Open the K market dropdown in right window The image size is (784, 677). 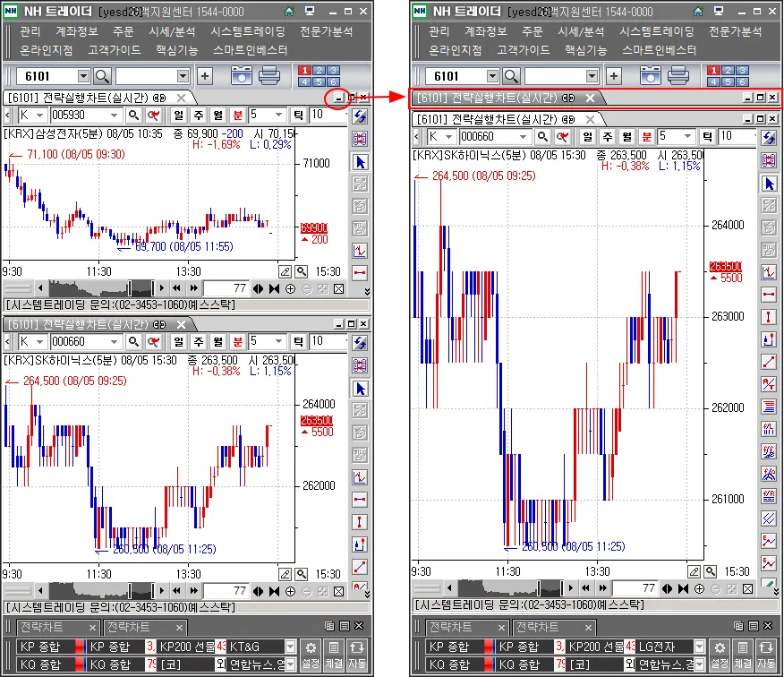(x=448, y=137)
